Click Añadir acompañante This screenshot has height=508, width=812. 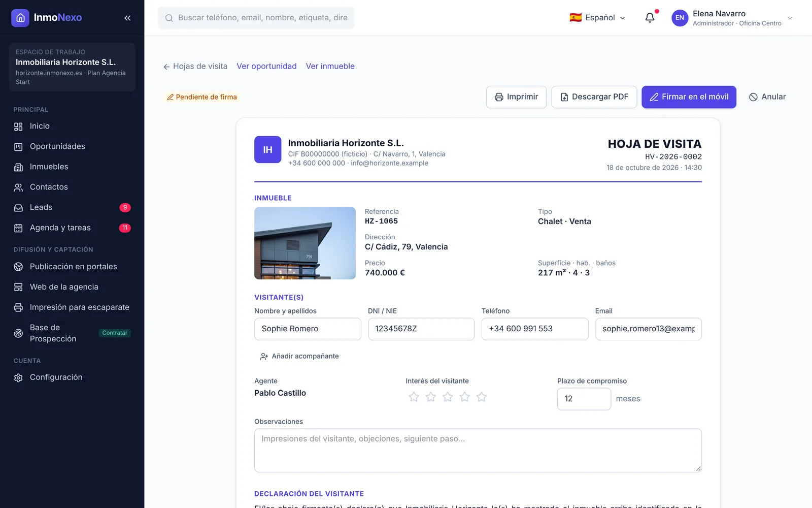coord(299,357)
